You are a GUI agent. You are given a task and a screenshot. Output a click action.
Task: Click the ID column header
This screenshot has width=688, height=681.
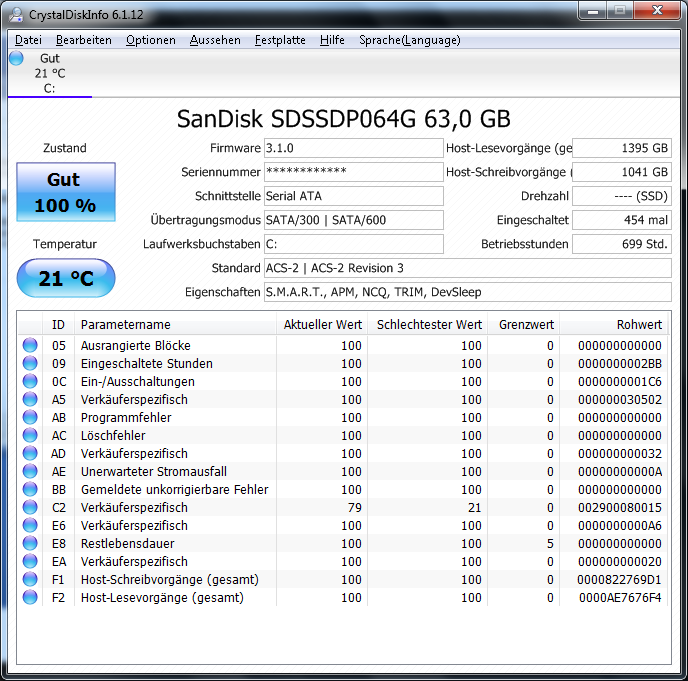click(x=58, y=325)
